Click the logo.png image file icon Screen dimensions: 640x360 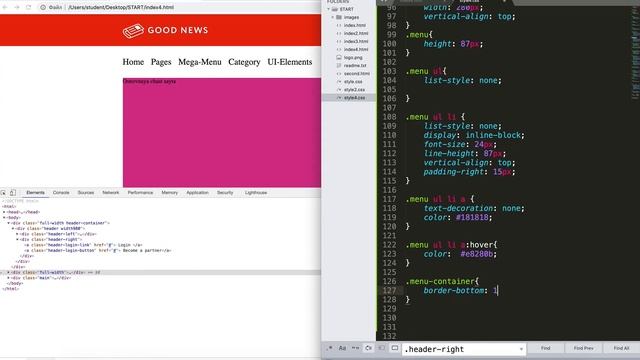pyautogui.click(x=339, y=58)
